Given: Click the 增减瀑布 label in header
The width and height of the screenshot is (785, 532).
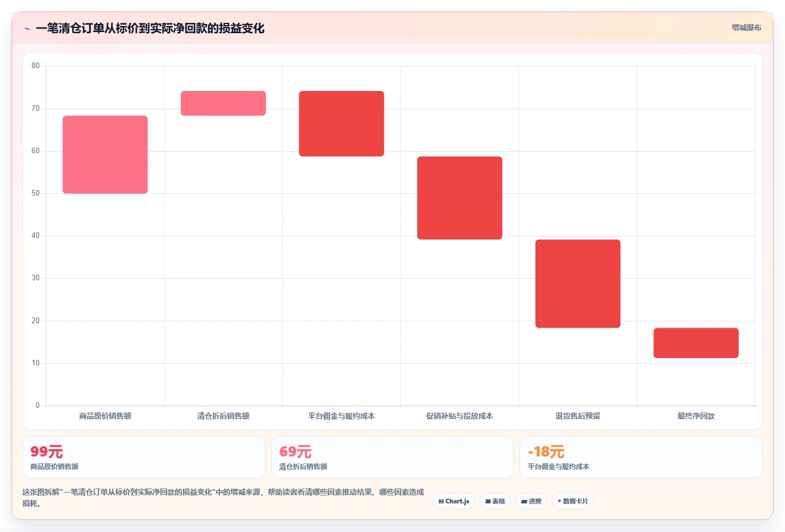Looking at the screenshot, I should point(747,27).
